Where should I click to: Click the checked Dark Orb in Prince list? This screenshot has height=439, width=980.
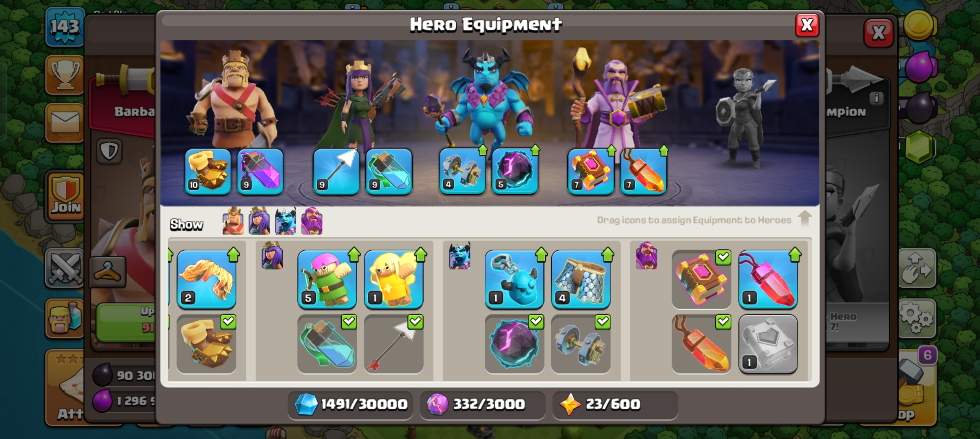[x=514, y=344]
